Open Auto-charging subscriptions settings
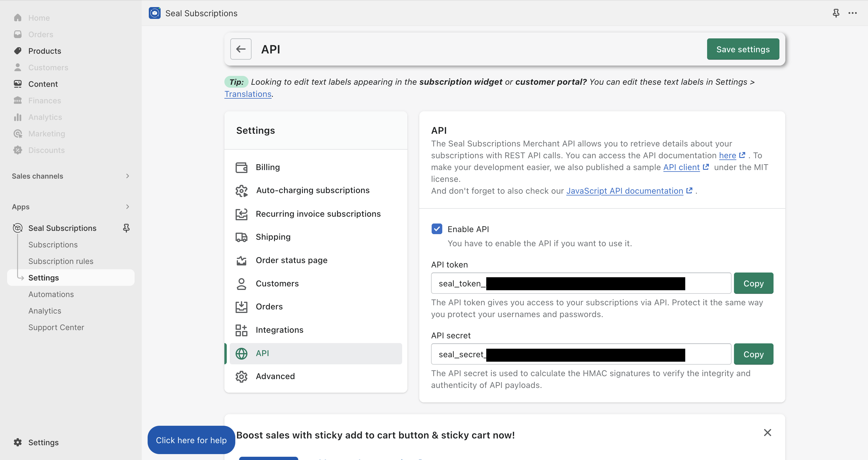 312,190
